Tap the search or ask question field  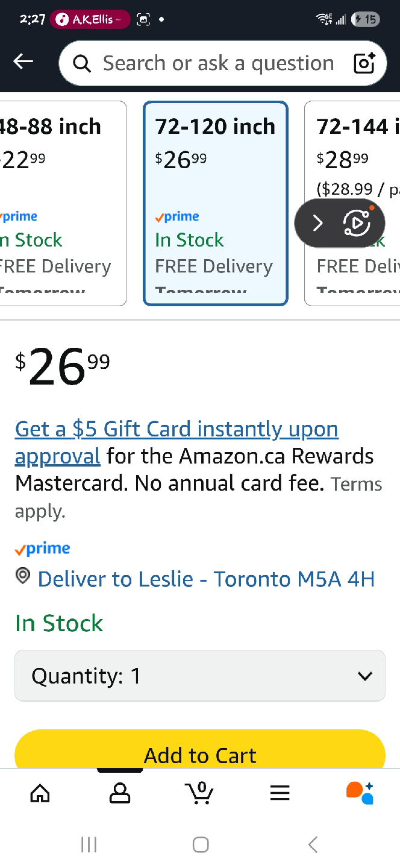218,63
